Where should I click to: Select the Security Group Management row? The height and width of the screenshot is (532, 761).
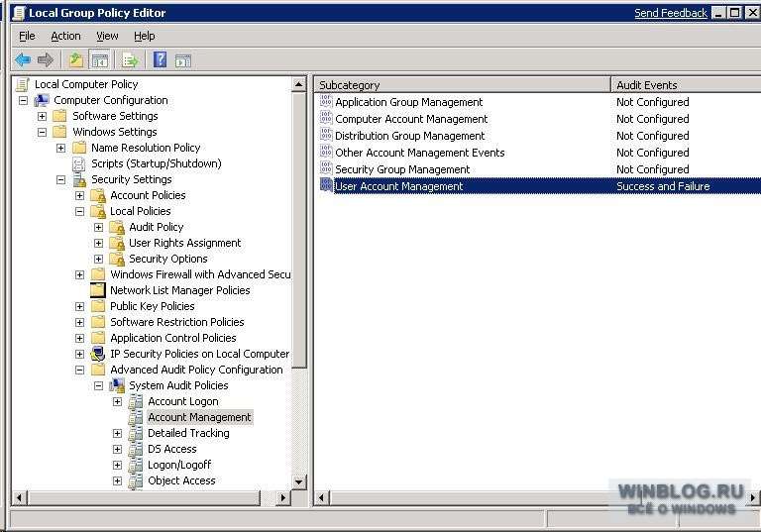(x=538, y=169)
